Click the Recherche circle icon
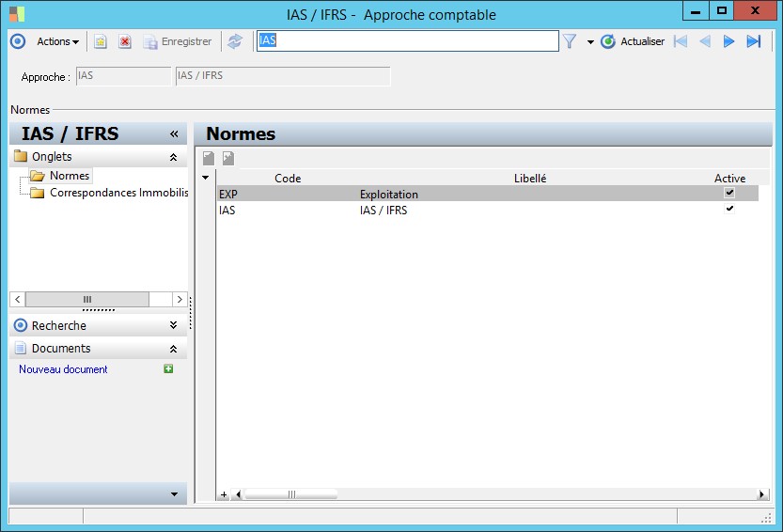 21,326
